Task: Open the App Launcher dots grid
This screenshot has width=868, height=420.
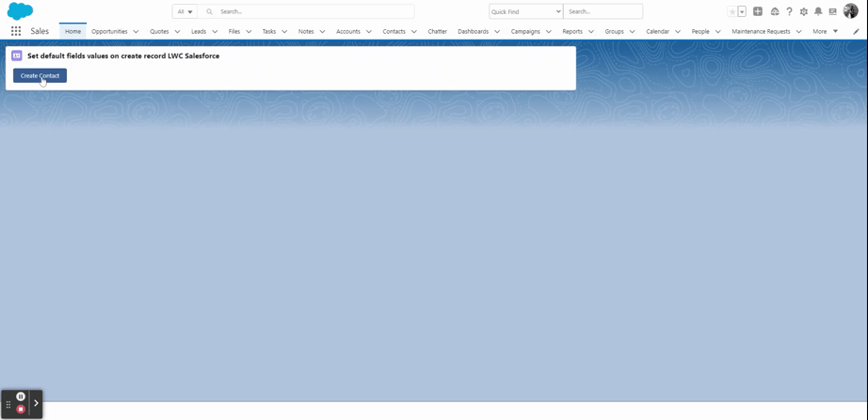Action: pyautogui.click(x=16, y=32)
